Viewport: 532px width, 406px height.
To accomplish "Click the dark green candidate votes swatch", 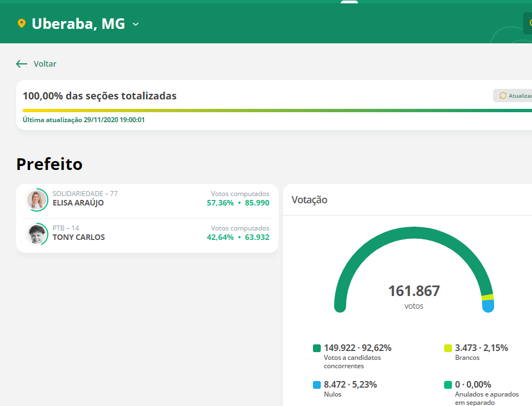I will pos(316,348).
